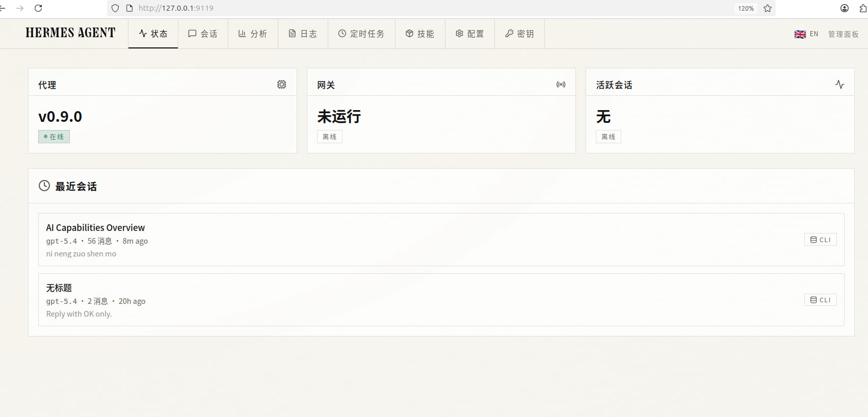Click the '20h ago' timestamp
Screen dimensions: 868x417
pos(132,301)
